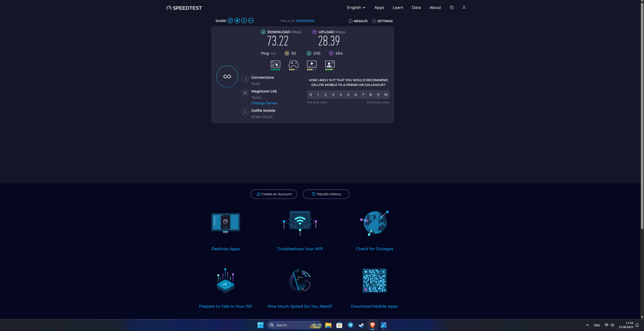The width and height of the screenshot is (644, 331).
Task: Rate recommendation score 7
Action: [363, 95]
